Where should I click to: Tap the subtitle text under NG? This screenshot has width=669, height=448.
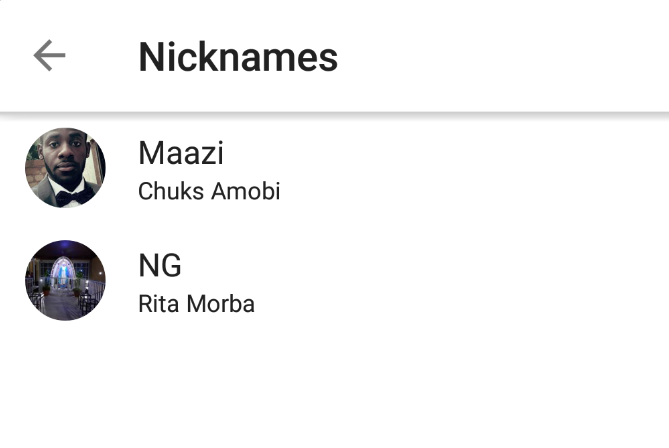(196, 303)
